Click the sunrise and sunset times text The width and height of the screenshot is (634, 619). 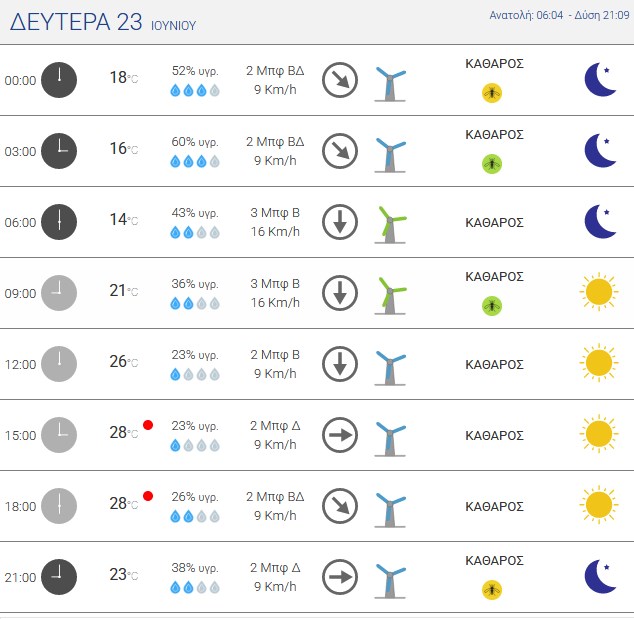(559, 15)
